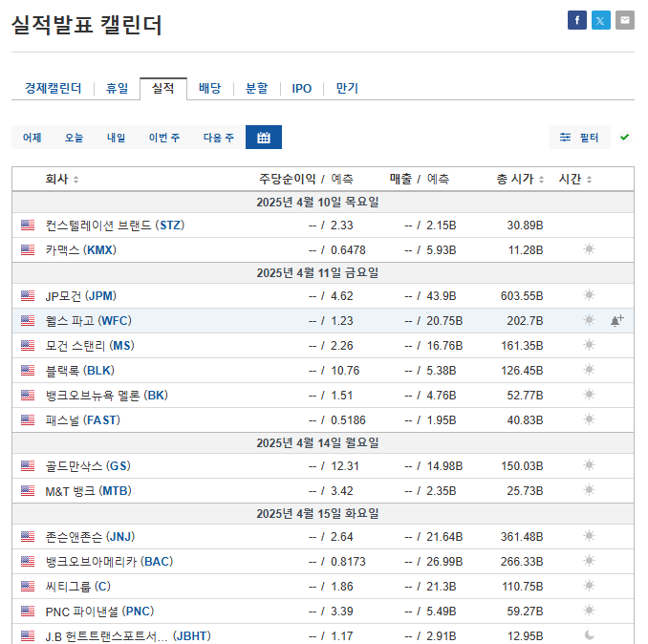Open the calendar date picker icon
Viewport: 648px width, 644px height.
pos(264,138)
